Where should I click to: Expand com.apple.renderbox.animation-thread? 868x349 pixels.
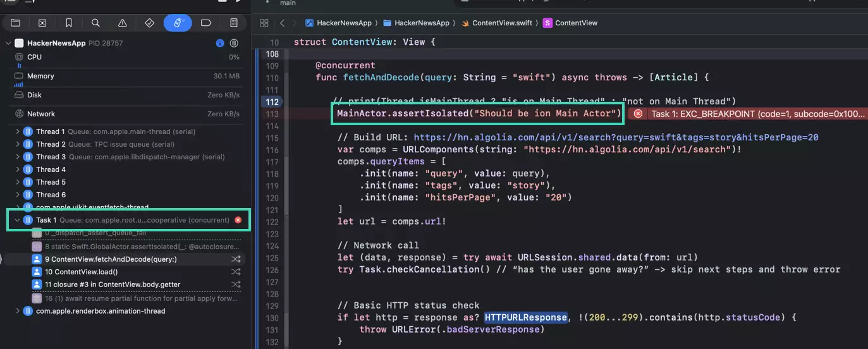pyautogui.click(x=18, y=311)
